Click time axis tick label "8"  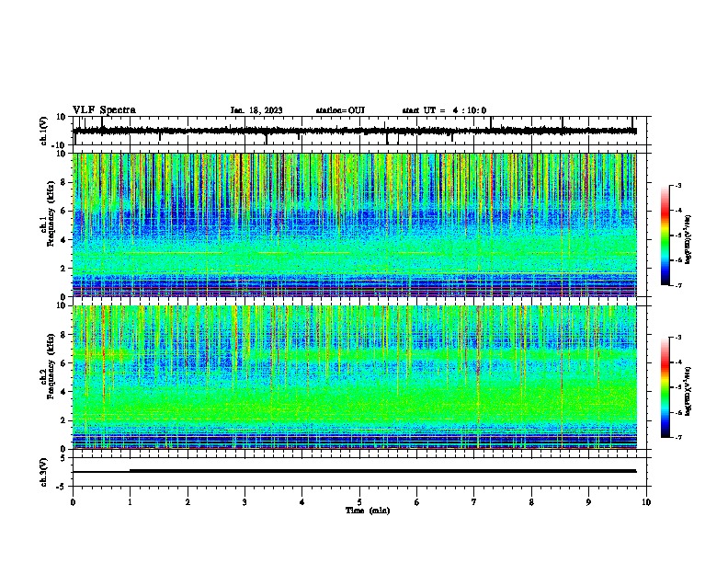tap(531, 502)
